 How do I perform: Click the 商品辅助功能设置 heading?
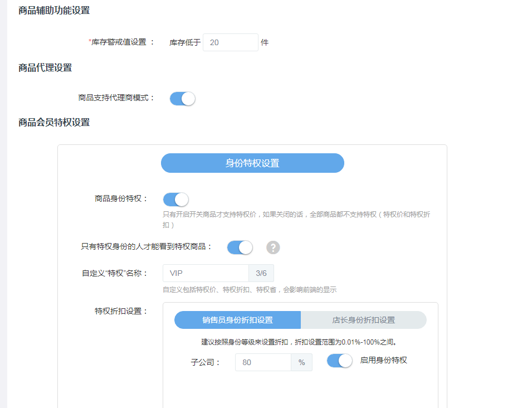[x=54, y=11]
